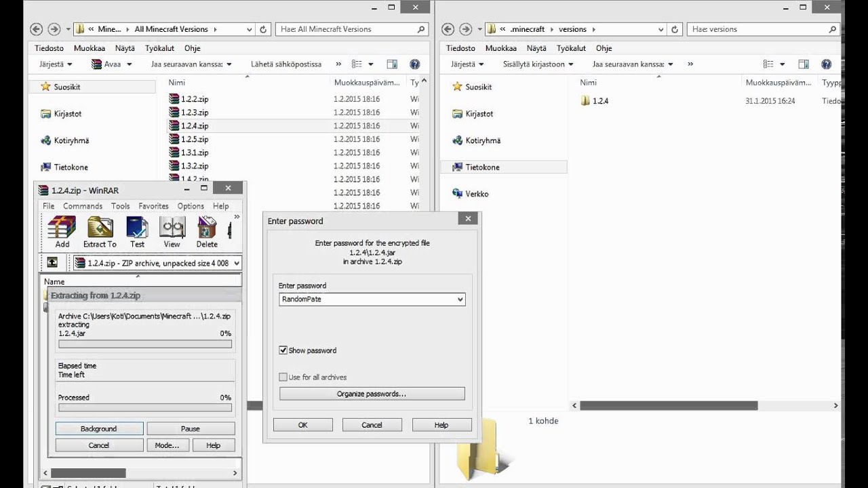
Task: Click the WinRAR Extract To icon
Action: coord(100,232)
